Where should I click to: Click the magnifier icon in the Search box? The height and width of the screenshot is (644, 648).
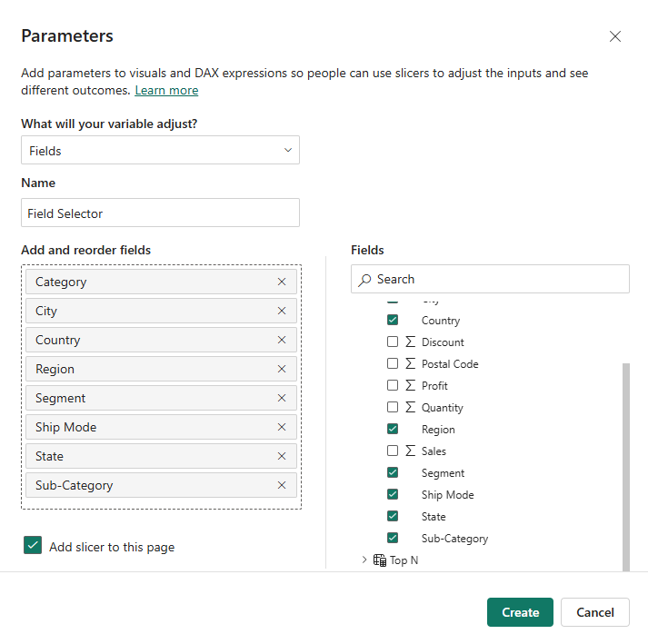pos(364,280)
